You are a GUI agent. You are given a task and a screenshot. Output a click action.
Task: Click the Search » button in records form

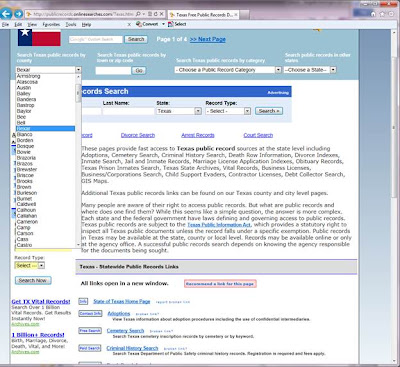point(269,111)
